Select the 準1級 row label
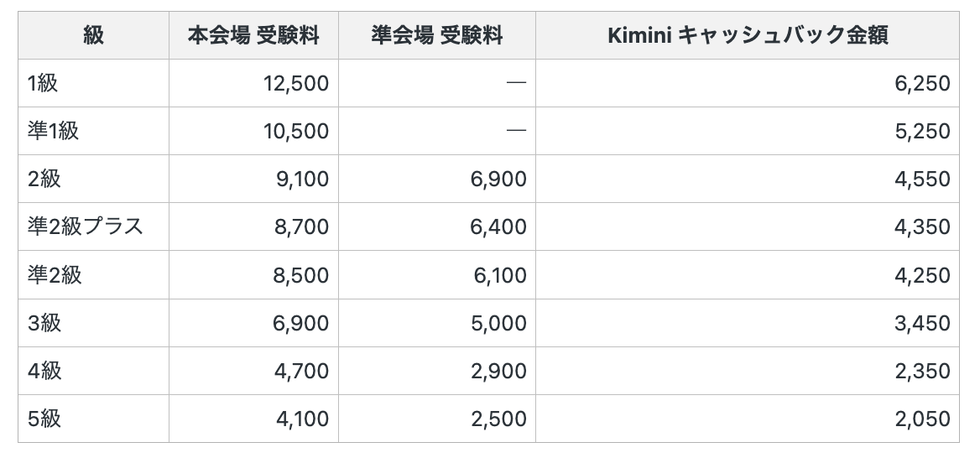The width and height of the screenshot is (980, 458). pos(53,131)
